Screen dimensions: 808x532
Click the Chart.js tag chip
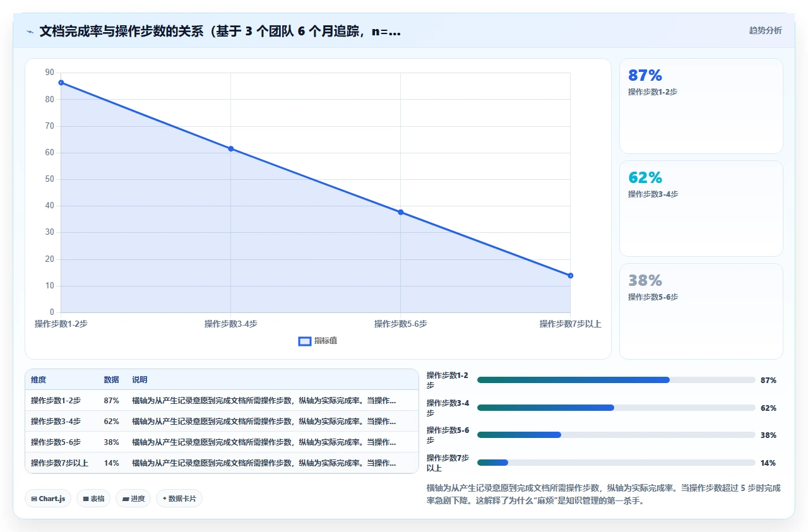click(x=48, y=499)
